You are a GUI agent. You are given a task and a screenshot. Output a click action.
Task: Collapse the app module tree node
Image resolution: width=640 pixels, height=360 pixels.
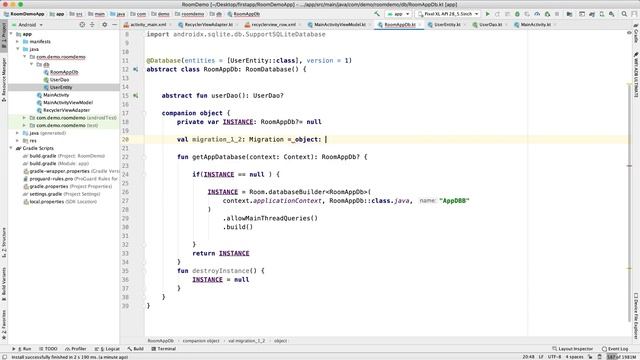[11, 34]
